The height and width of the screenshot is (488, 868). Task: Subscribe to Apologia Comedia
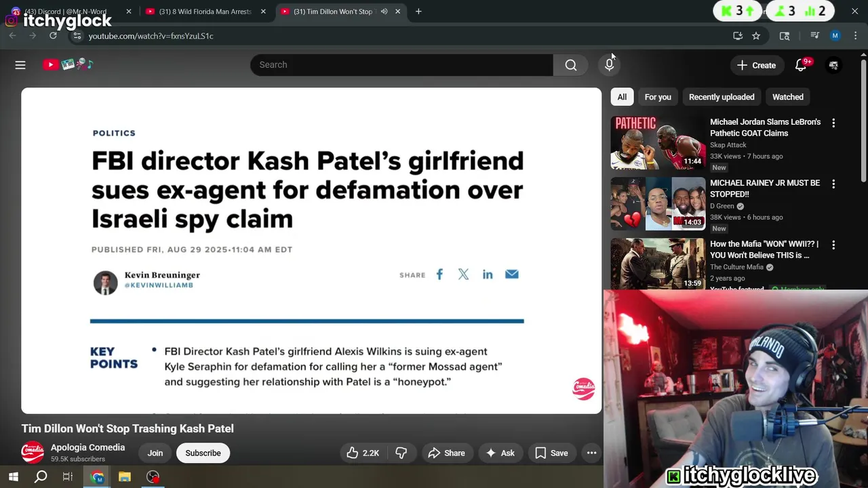click(203, 453)
